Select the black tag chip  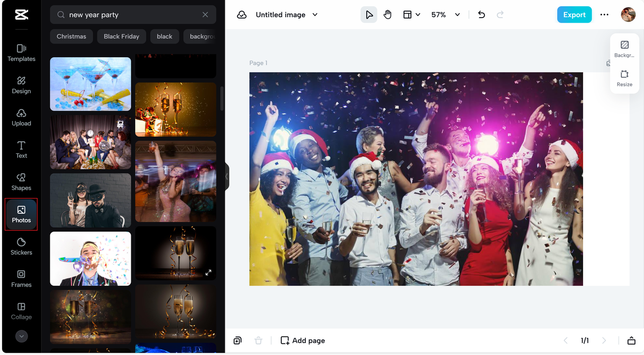(x=165, y=36)
